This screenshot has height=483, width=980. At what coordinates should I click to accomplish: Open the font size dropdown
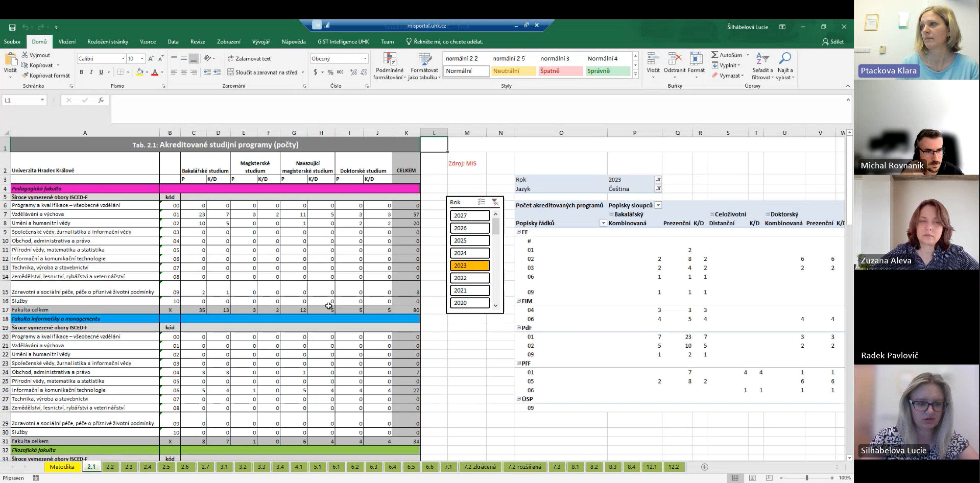click(142, 59)
